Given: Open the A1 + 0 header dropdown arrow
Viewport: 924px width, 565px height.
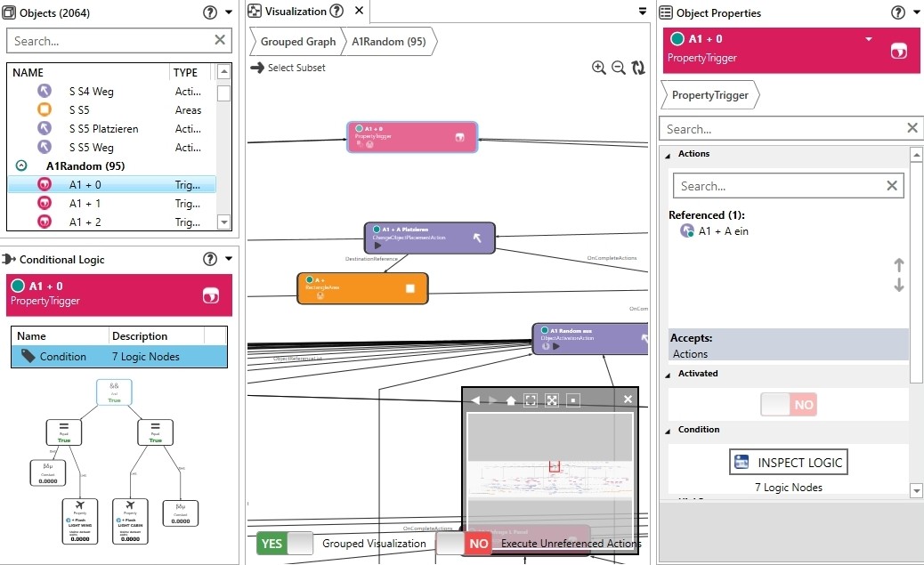Looking at the screenshot, I should click(x=869, y=39).
